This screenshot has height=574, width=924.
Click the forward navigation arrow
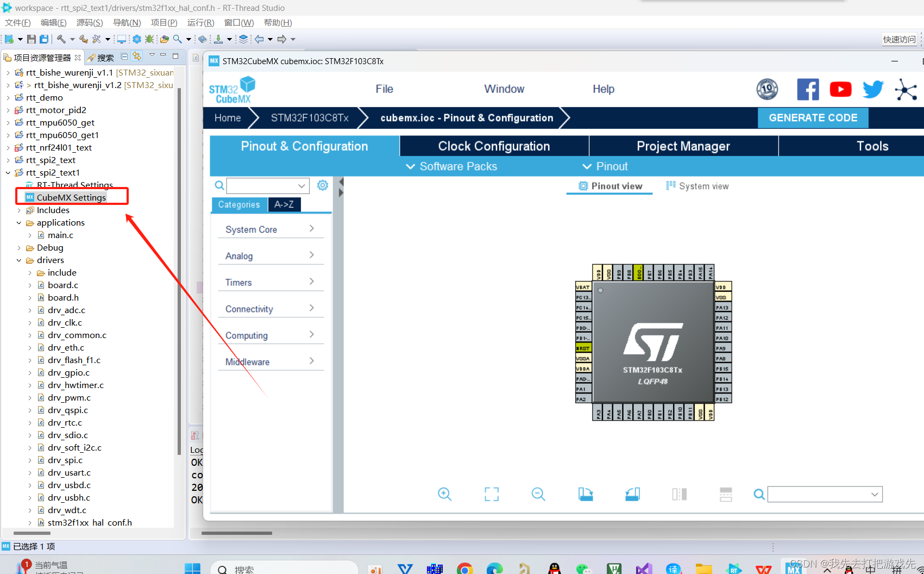click(281, 39)
